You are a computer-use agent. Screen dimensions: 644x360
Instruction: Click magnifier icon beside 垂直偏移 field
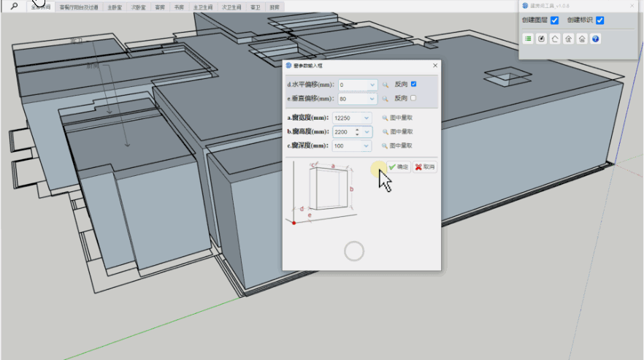pyautogui.click(x=386, y=99)
